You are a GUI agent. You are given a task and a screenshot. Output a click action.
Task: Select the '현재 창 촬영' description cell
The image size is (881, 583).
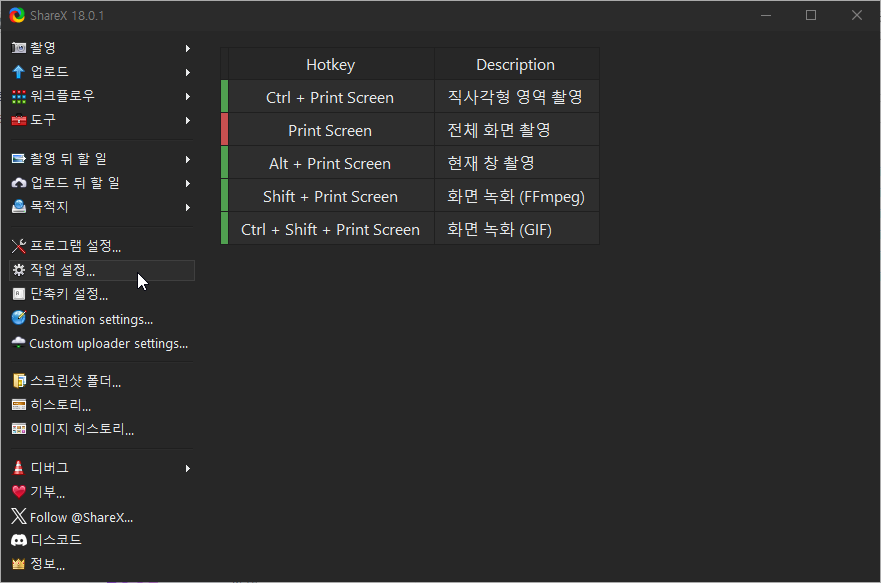coord(516,163)
